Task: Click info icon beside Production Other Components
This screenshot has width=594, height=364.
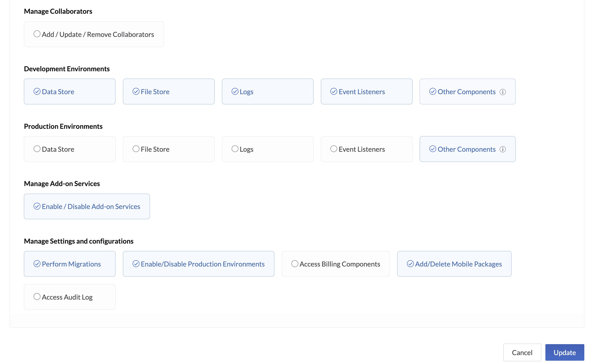Action: [502, 149]
